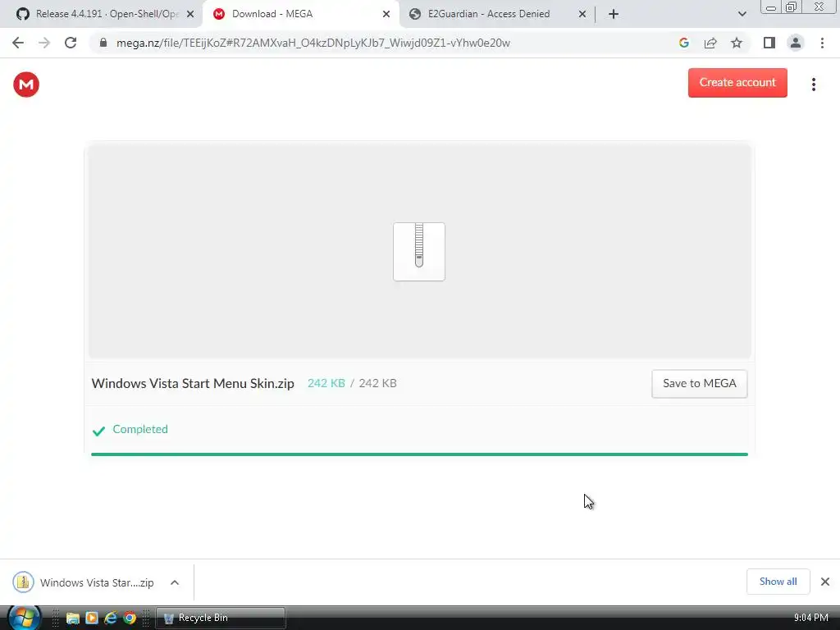The width and height of the screenshot is (840, 630).
Task: Launch Internet Explorer from taskbar
Action: tap(111, 619)
